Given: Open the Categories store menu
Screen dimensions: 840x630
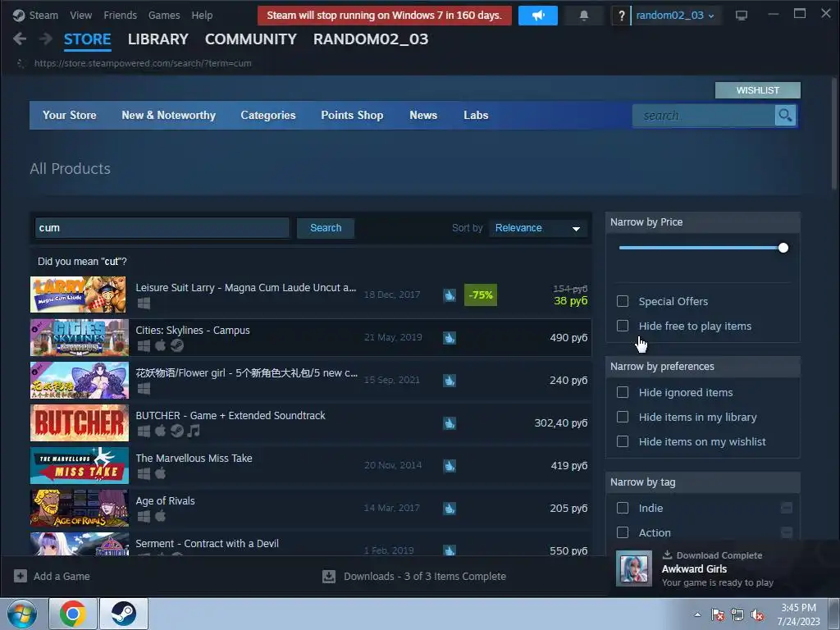Looking at the screenshot, I should click(268, 115).
